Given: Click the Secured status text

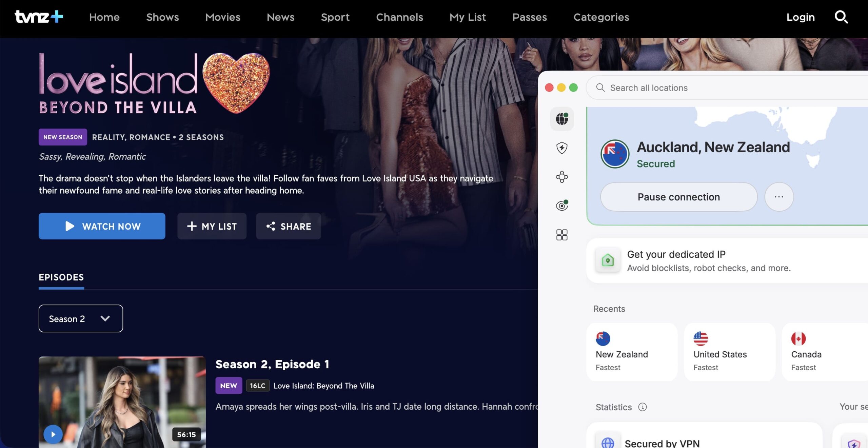Looking at the screenshot, I should pos(656,164).
